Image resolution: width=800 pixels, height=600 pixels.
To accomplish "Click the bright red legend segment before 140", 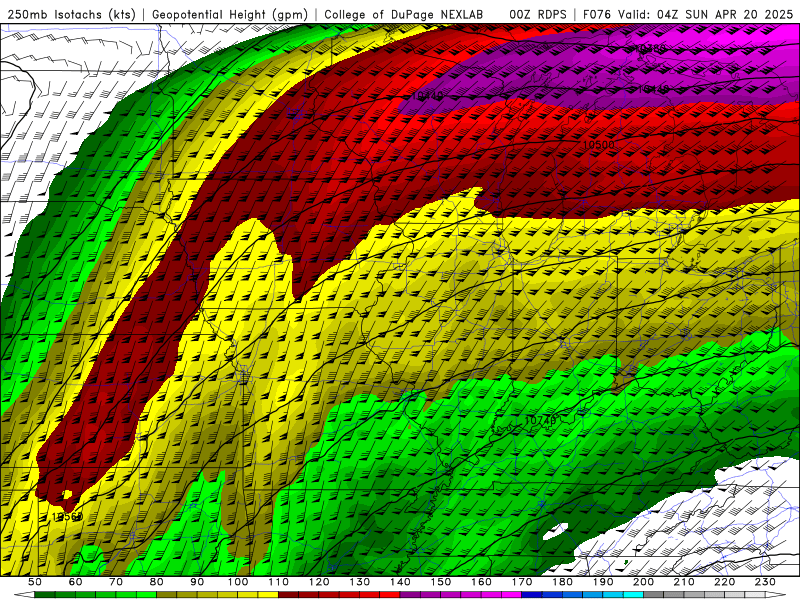I will pos(390,595).
